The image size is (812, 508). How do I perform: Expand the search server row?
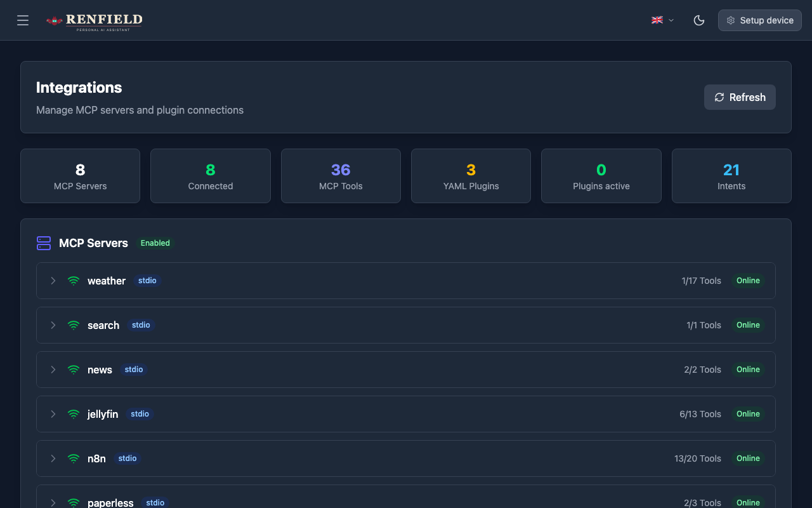point(53,324)
